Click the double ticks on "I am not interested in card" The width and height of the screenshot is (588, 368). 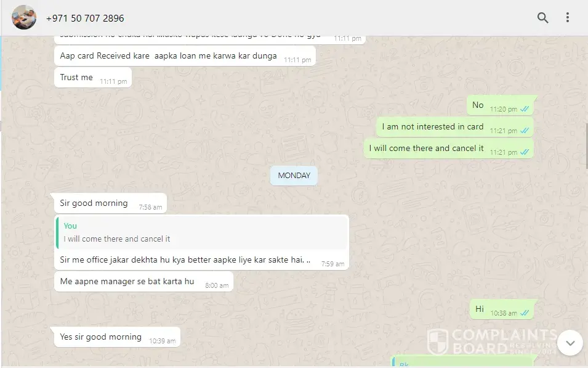pos(525,130)
